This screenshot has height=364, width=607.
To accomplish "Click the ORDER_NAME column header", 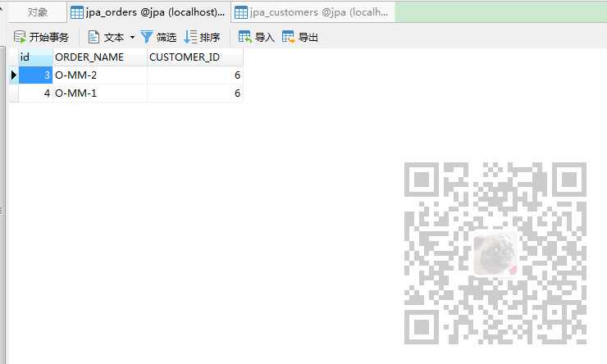I will 100,57.
